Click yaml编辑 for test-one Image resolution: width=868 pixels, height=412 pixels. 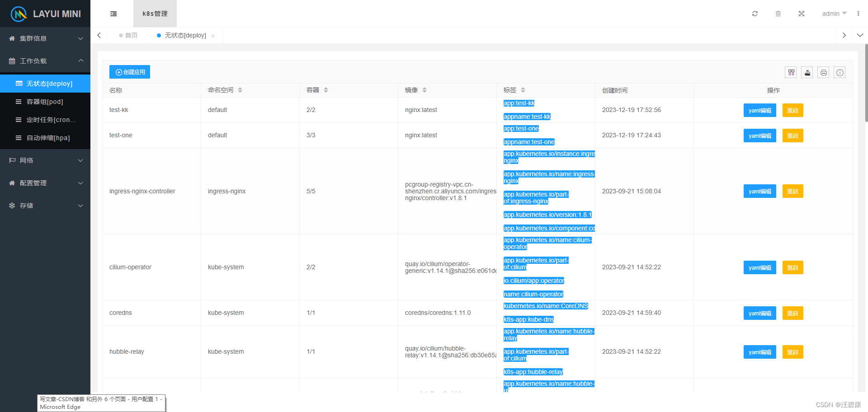click(760, 136)
